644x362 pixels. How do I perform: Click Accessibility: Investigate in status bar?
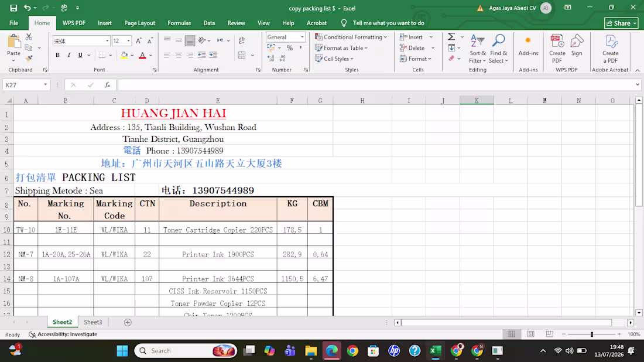coord(63,334)
